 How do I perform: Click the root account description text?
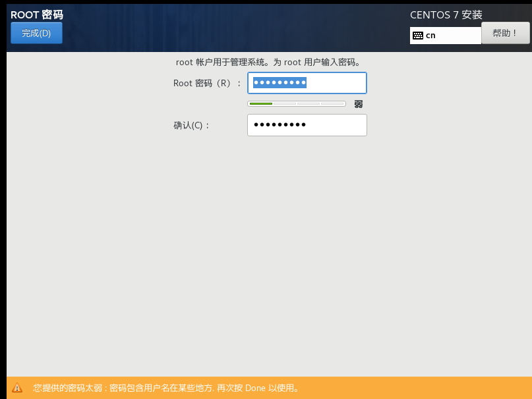click(268, 63)
